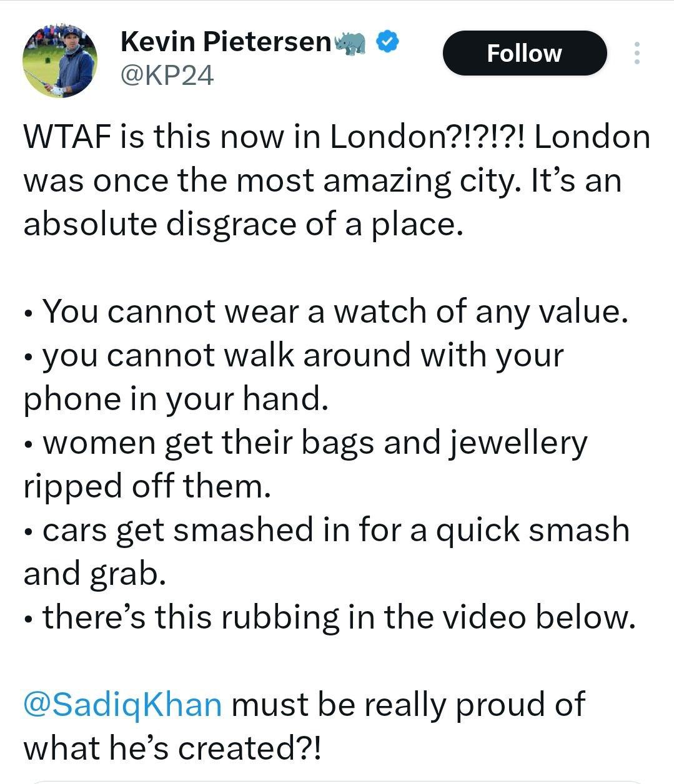This screenshot has width=674, height=784.
Task: Click the @KP24 handle
Action: [167, 76]
